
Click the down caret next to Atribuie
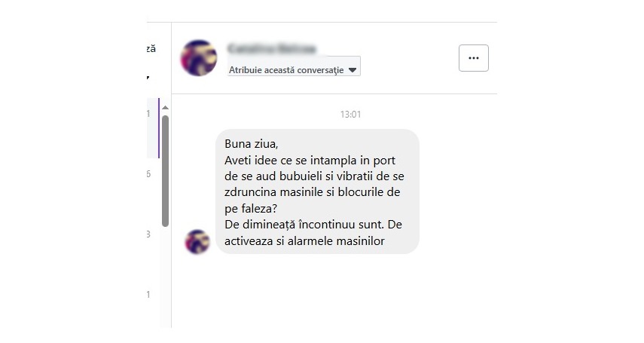point(353,70)
